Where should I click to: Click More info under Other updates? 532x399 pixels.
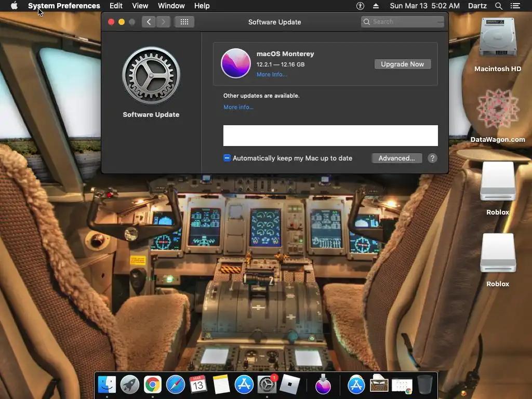tap(238, 107)
